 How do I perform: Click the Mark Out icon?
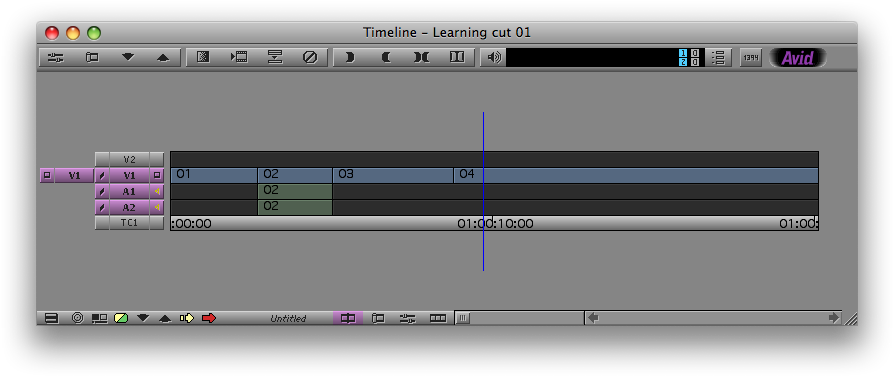pyautogui.click(x=386, y=58)
